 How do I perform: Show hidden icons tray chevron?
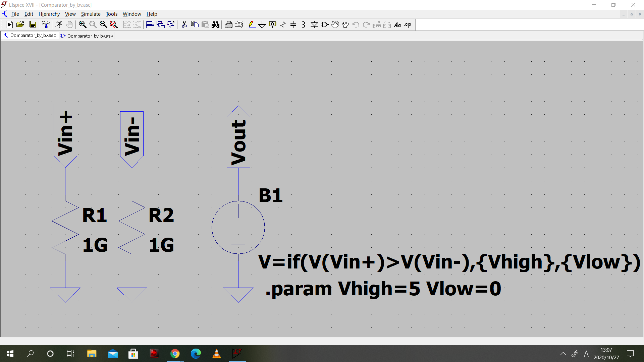(x=563, y=354)
